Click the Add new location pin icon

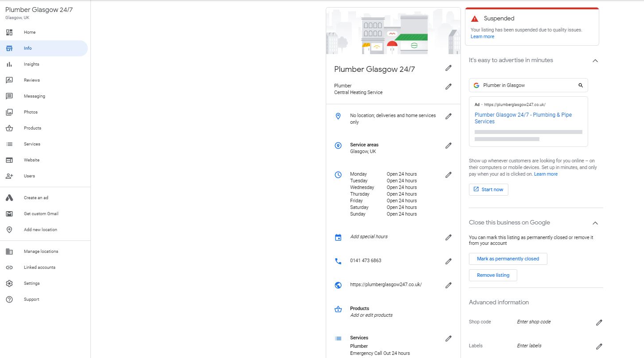pos(9,230)
